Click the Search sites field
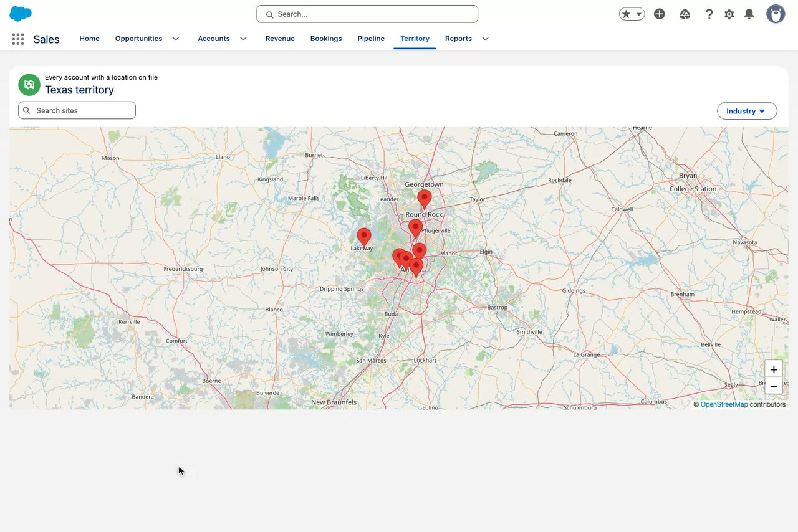798x532 pixels. click(x=77, y=110)
